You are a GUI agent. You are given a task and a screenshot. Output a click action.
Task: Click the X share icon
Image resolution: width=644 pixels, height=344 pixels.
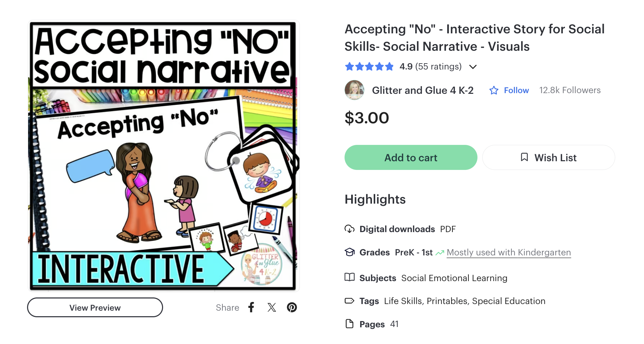[272, 307]
